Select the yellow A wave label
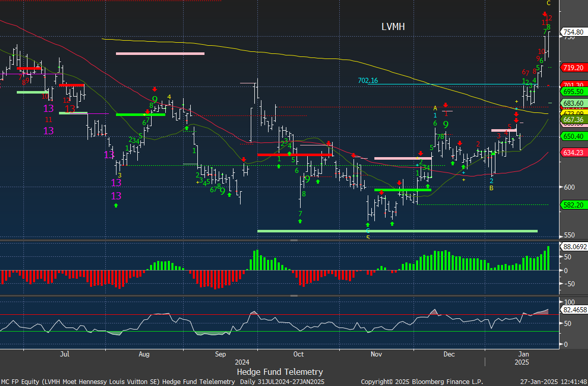The width and height of the screenshot is (588, 386). tap(435, 108)
